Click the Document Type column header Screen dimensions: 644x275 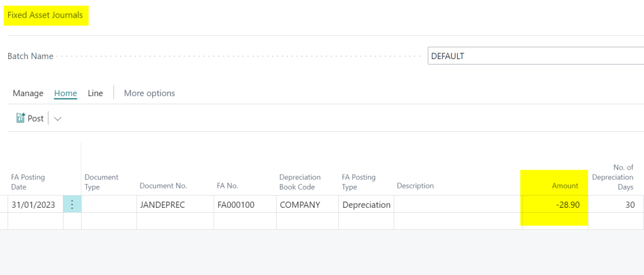pyautogui.click(x=101, y=181)
